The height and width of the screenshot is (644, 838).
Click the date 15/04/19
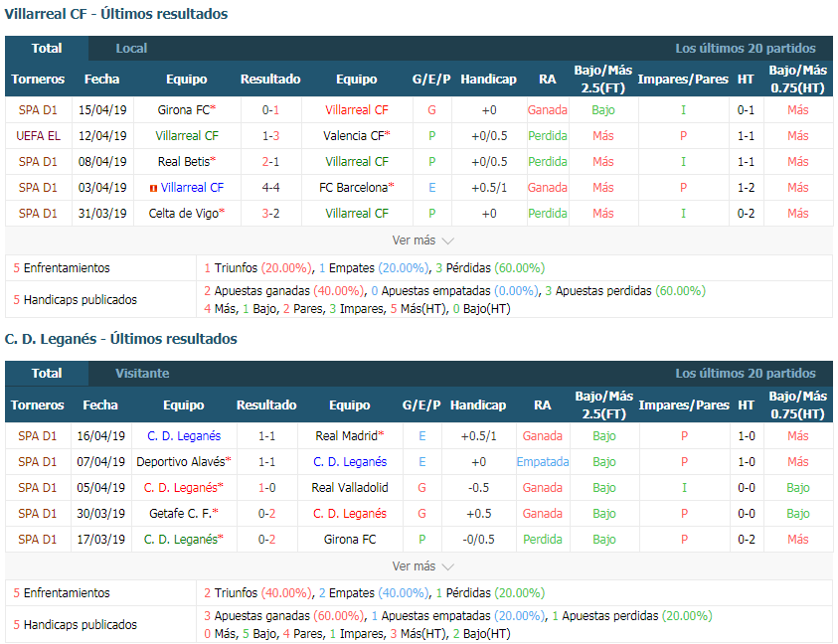pyautogui.click(x=102, y=110)
